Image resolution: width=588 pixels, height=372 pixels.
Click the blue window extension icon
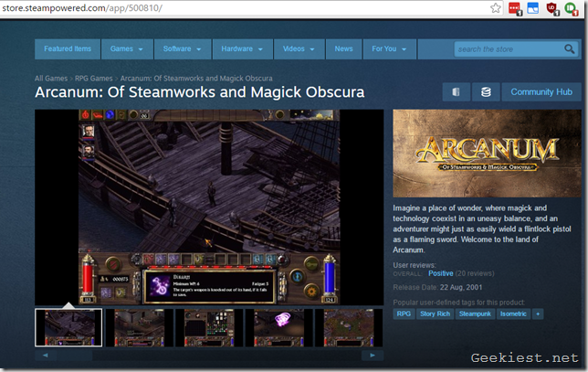coord(533,8)
